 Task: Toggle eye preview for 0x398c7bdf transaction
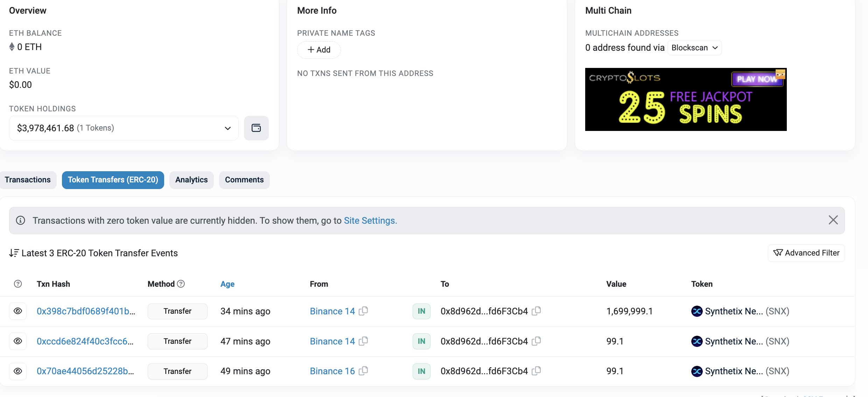18,311
